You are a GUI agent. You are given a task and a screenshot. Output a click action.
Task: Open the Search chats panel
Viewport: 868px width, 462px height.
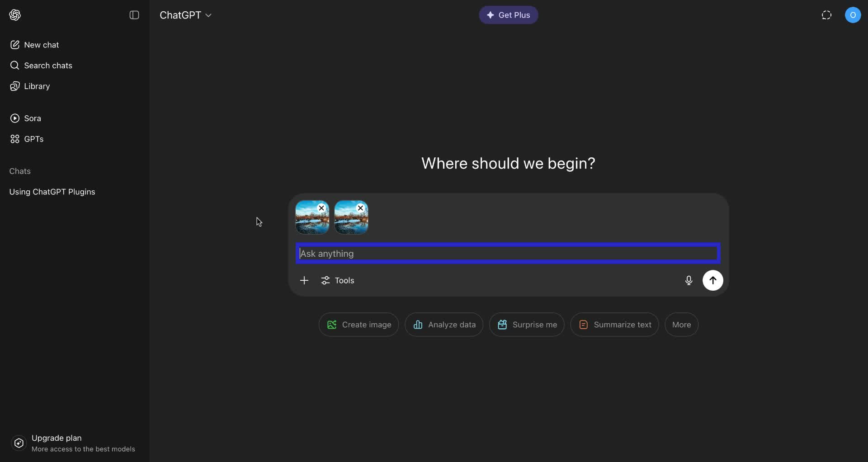[48, 66]
